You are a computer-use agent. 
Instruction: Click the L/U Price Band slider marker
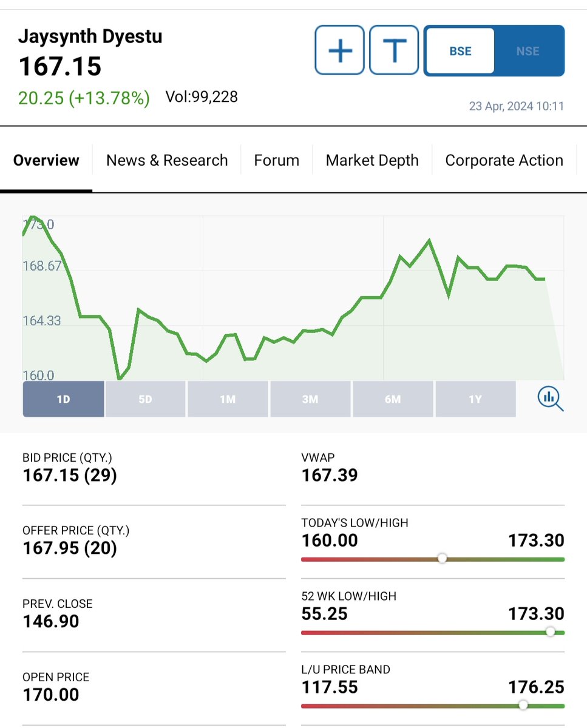point(523,705)
